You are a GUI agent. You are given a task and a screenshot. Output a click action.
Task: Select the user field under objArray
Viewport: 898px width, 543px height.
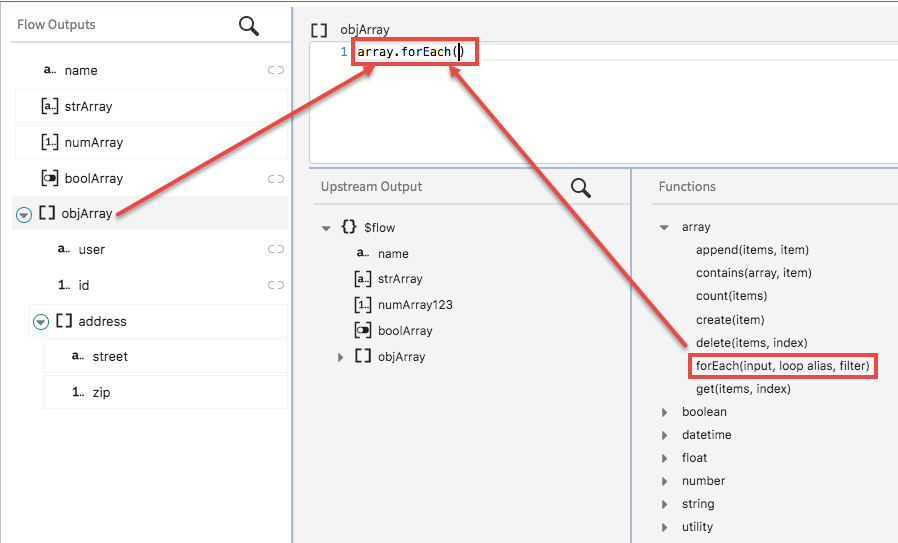158,249
